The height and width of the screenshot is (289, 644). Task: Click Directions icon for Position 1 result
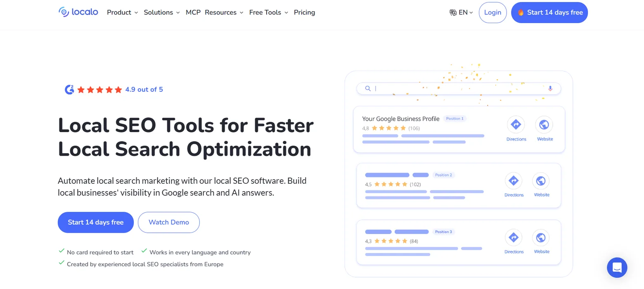click(516, 124)
